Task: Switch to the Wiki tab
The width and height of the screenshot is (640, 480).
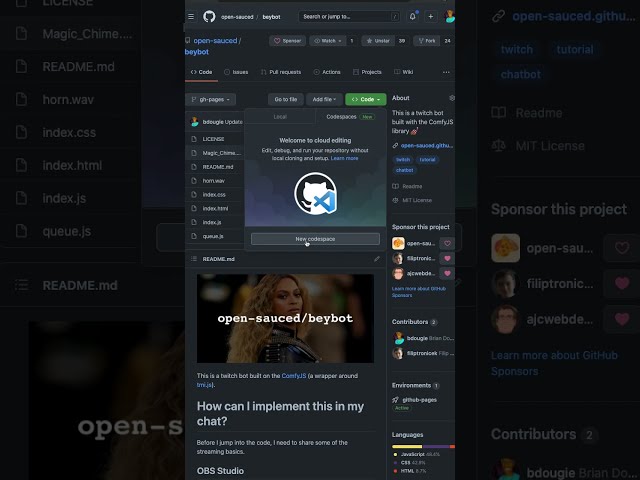Action: [x=404, y=72]
